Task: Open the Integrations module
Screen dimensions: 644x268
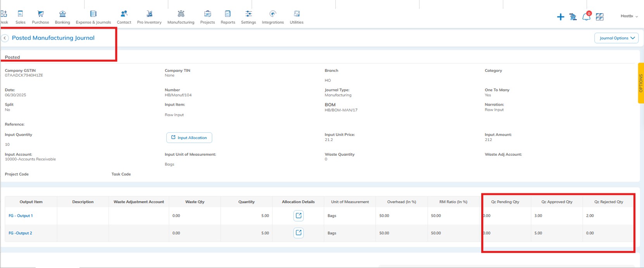Action: (273, 17)
